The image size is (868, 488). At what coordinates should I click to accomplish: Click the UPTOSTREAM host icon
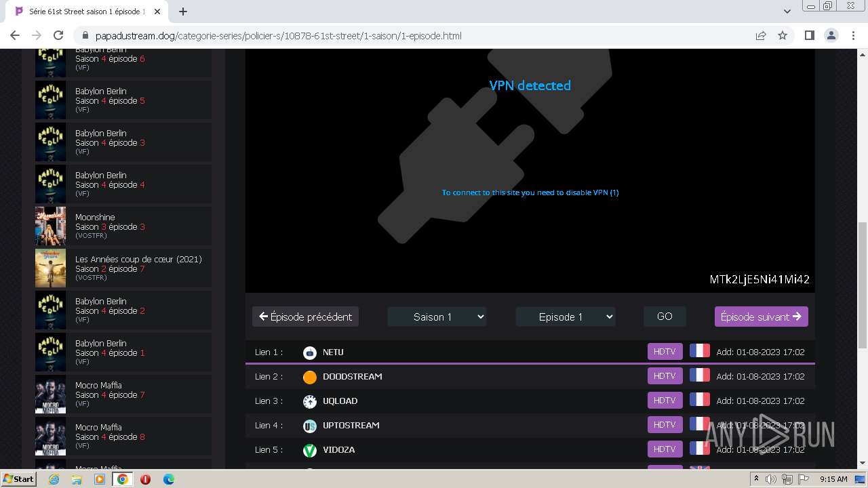310,426
